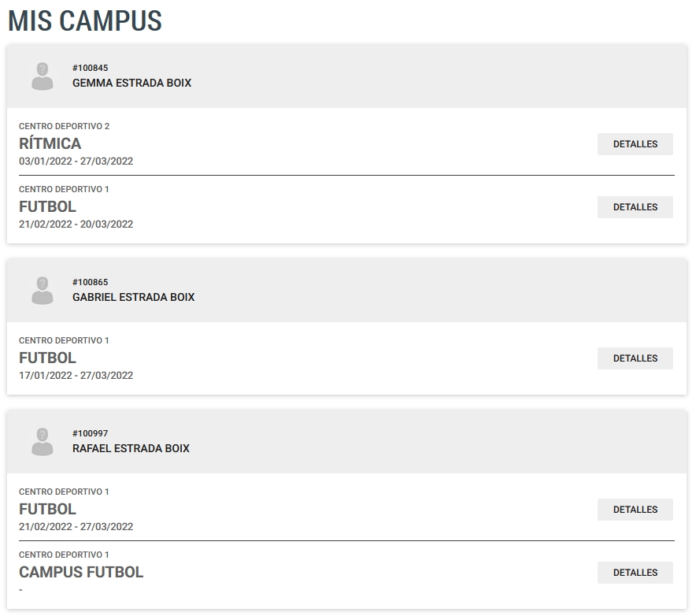The height and width of the screenshot is (616, 696).
Task: Select the Gemma Estrada Boix name
Action: tap(131, 83)
